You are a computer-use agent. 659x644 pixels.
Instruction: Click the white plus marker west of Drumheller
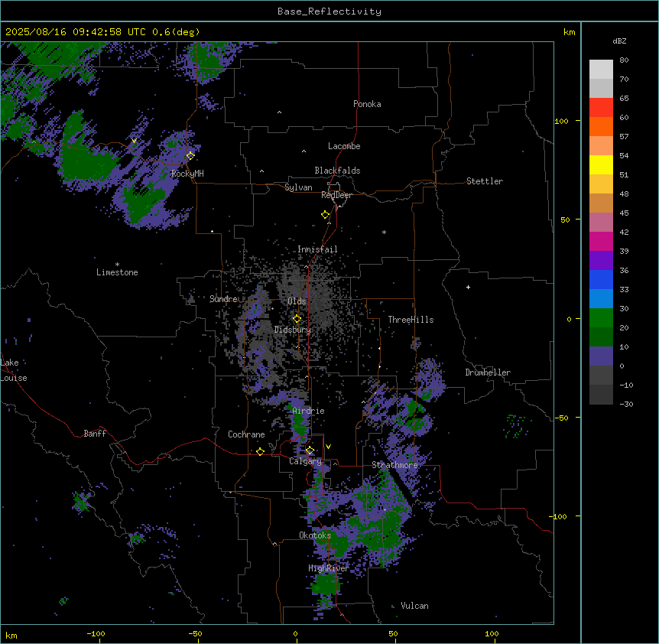click(468, 287)
